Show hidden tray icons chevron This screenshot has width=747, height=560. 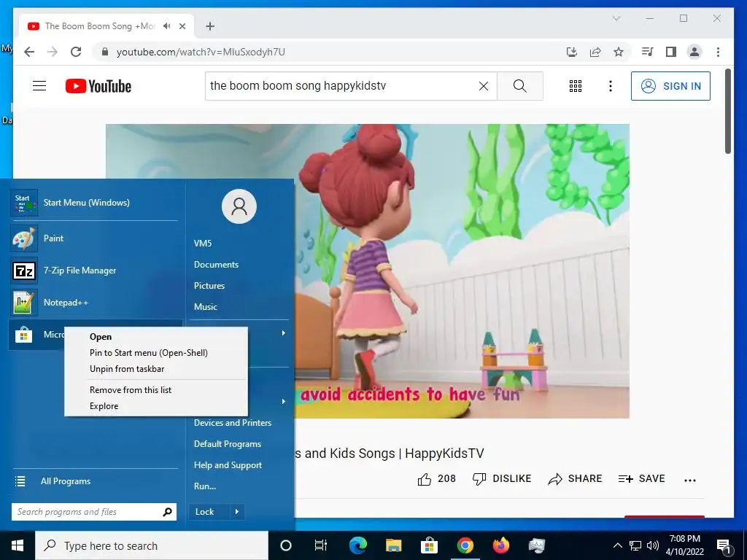(x=617, y=545)
